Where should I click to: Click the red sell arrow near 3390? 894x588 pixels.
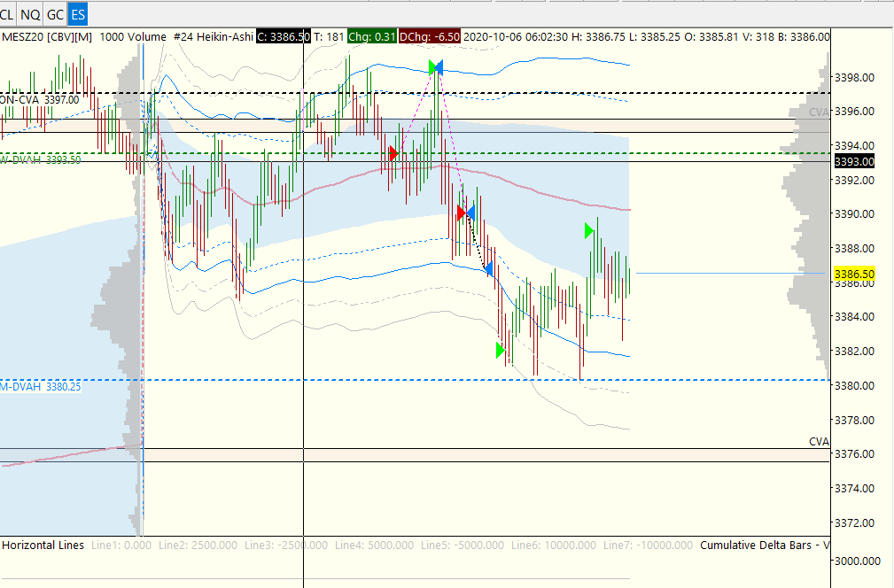tap(462, 213)
